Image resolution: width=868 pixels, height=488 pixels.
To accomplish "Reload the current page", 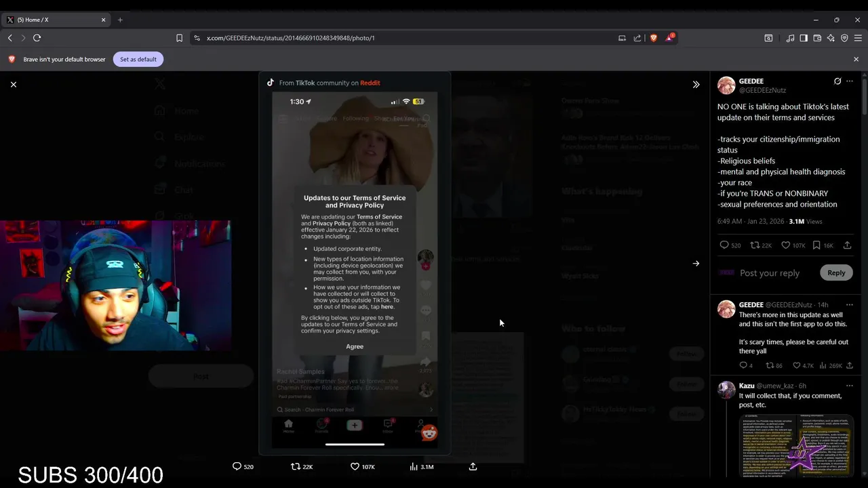I will pyautogui.click(x=37, y=38).
